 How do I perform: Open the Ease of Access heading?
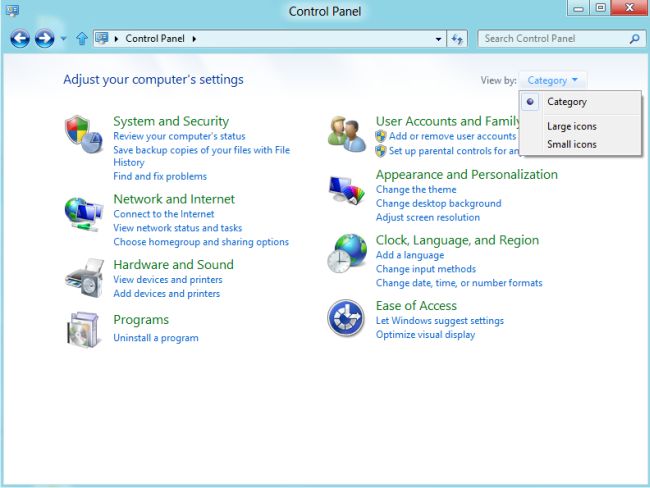pyautogui.click(x=416, y=306)
